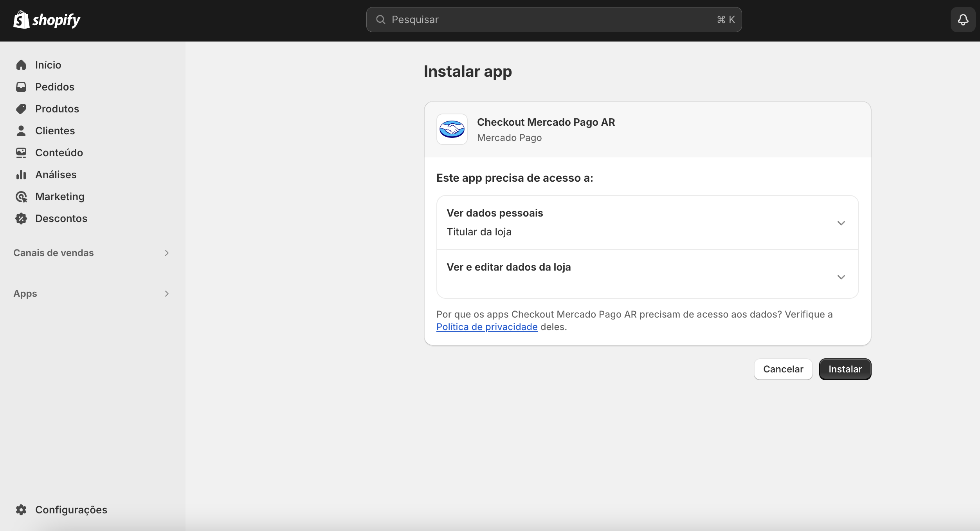Click the Pedidos sidebar icon
980x531 pixels.
click(x=22, y=86)
